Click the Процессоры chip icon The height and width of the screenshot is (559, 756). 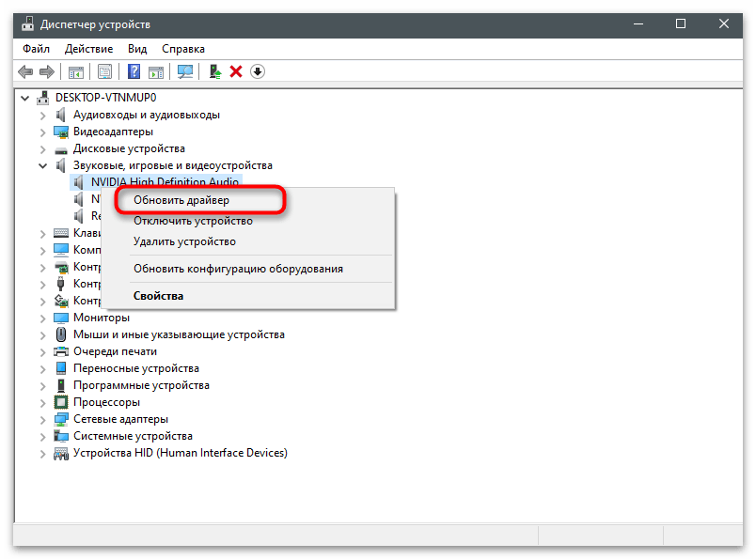(61, 402)
